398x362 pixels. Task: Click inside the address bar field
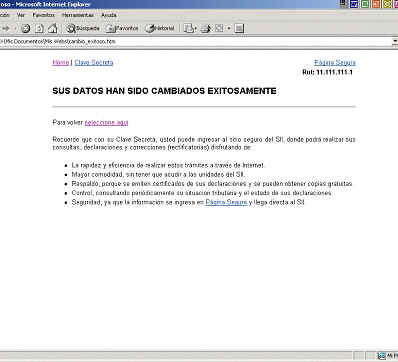coord(197,41)
